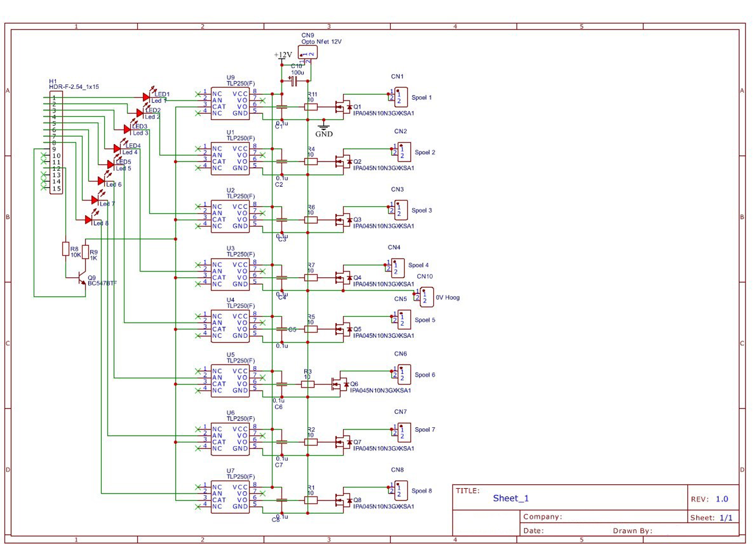Screen dimensions: 756x544
Task: Select the Spoel 1 connector CN1
Action: 400,96
